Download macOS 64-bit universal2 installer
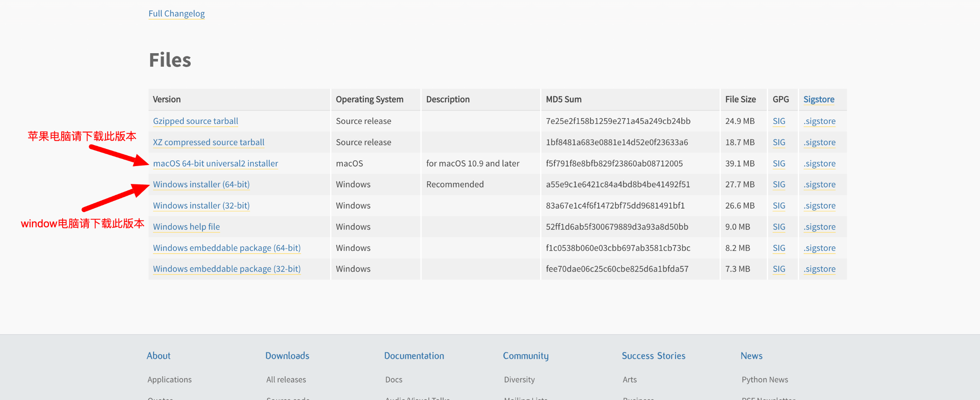The image size is (980, 400). (215, 164)
